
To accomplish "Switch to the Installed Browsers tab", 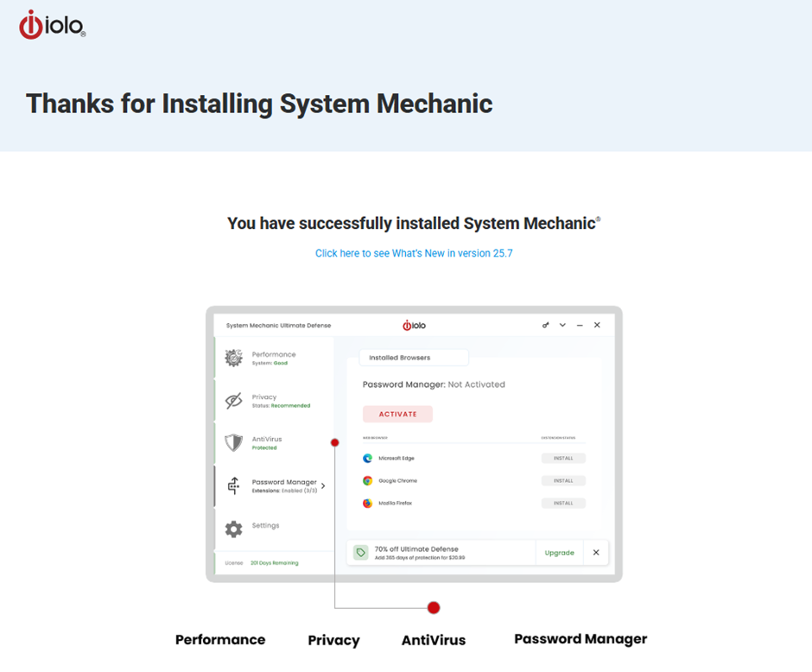I will coord(413,358).
